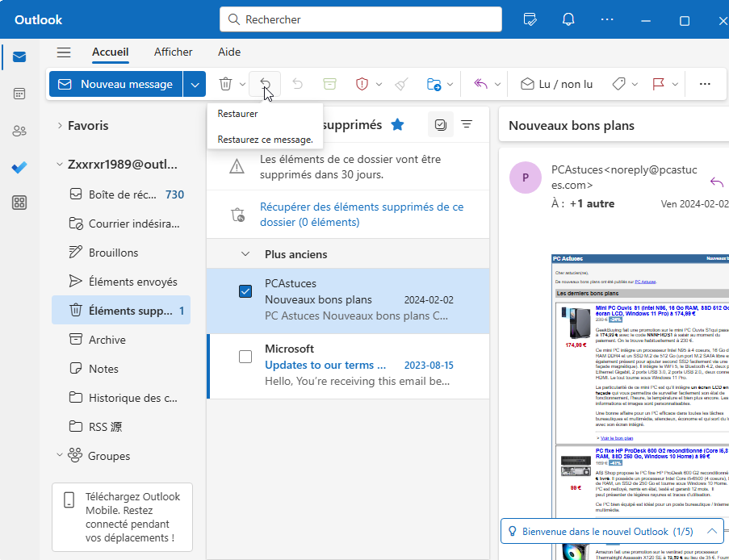This screenshot has height=560, width=729.
Task: Collapse the Bienvenue dans le nouvel Outlook banner
Action: (x=712, y=531)
